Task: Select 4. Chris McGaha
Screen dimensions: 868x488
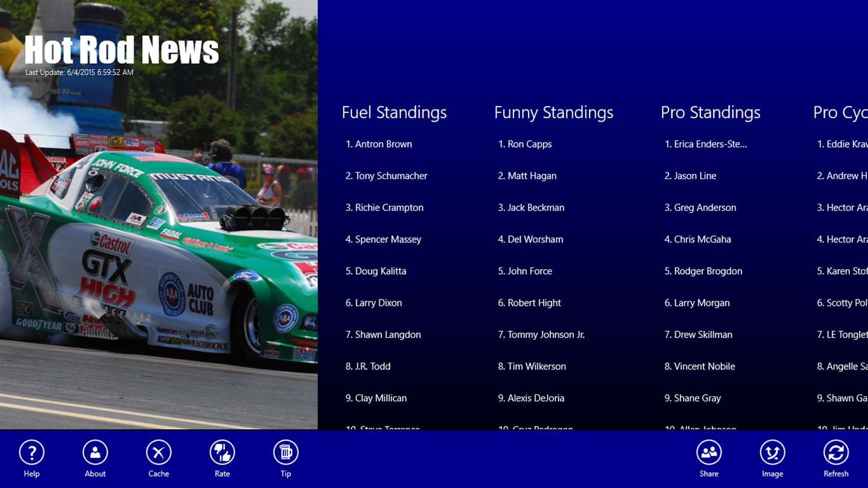Action: (x=697, y=239)
